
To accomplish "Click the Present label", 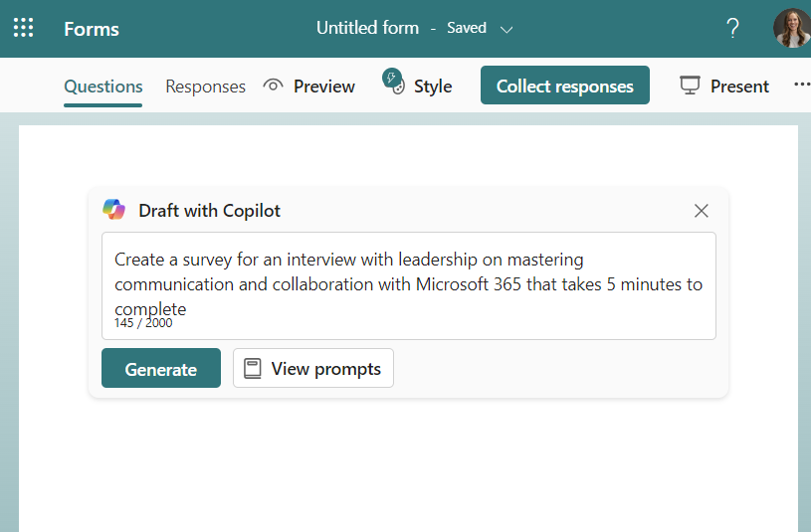I will click(x=739, y=87).
